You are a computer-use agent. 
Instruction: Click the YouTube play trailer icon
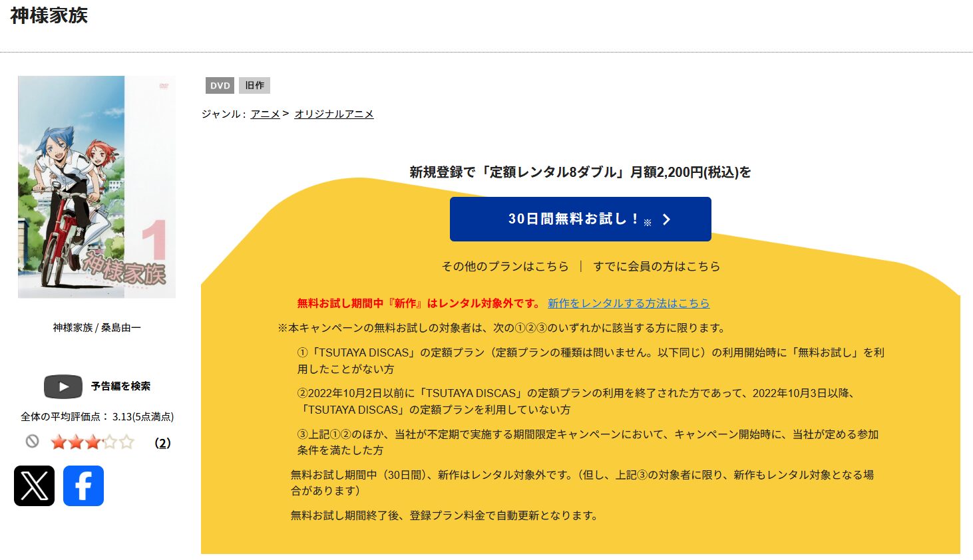point(63,386)
